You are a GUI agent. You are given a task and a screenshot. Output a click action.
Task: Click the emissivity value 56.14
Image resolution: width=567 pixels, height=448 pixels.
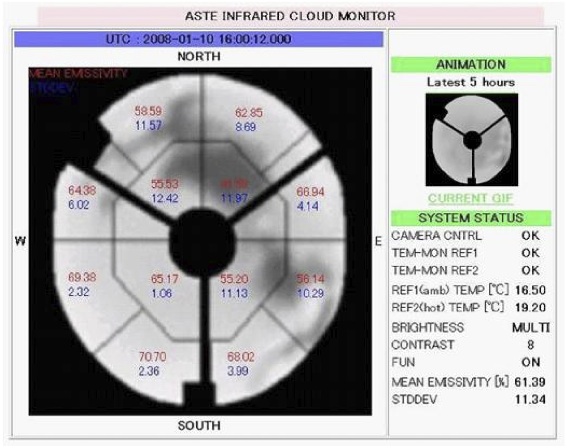point(310,278)
